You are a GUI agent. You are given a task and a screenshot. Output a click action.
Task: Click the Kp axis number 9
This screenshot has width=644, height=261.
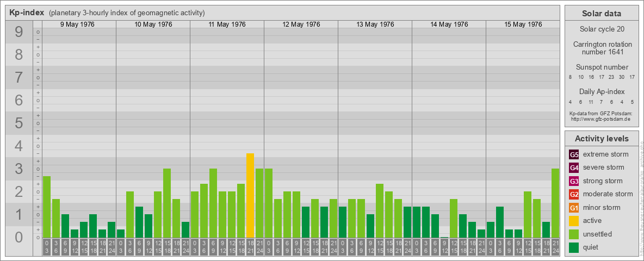19,32
